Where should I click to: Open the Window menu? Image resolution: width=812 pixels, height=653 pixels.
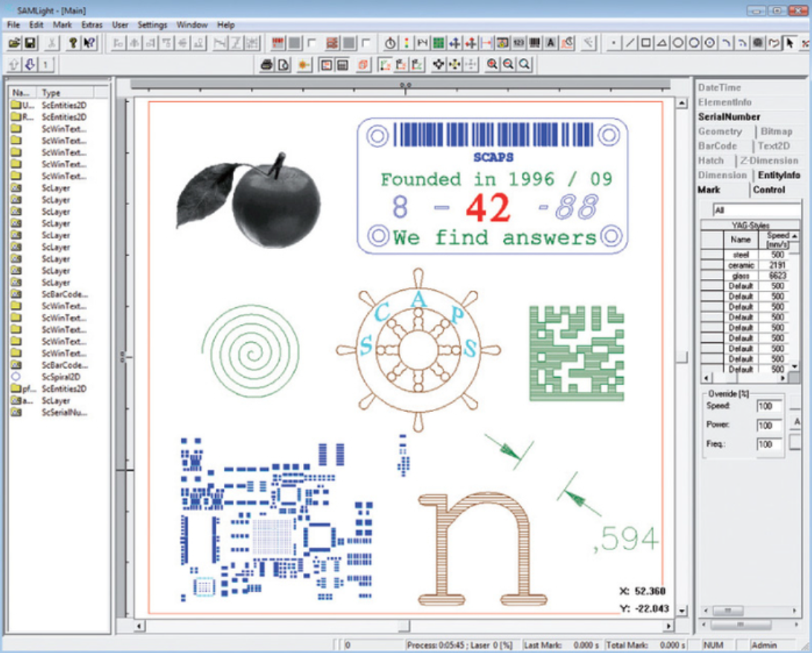tap(191, 25)
